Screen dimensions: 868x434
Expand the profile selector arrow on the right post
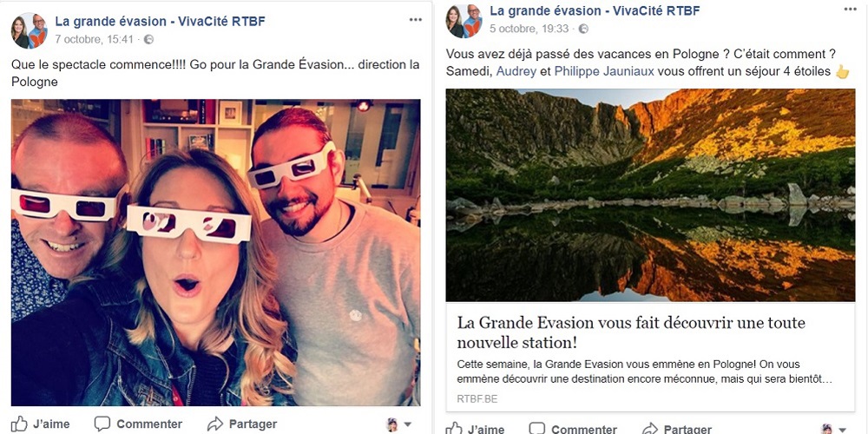[x=843, y=429]
